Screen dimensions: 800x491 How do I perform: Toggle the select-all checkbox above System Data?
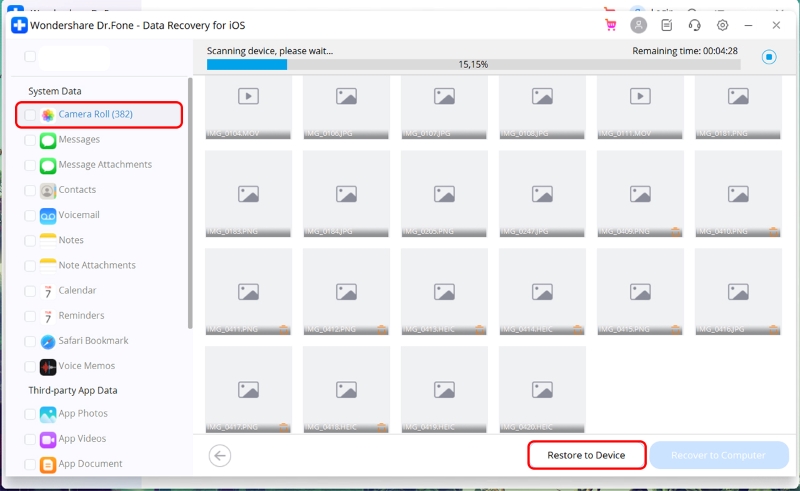[30, 57]
